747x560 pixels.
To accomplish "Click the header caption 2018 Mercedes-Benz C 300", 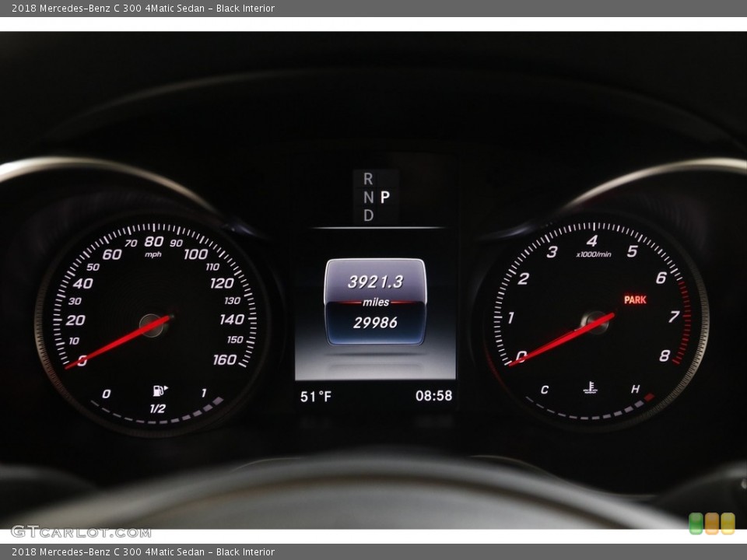I will [143, 8].
